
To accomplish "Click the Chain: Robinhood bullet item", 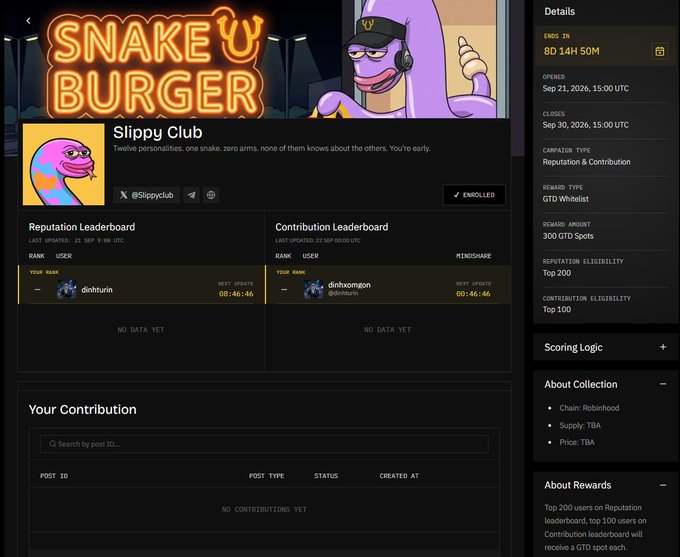I will point(589,408).
